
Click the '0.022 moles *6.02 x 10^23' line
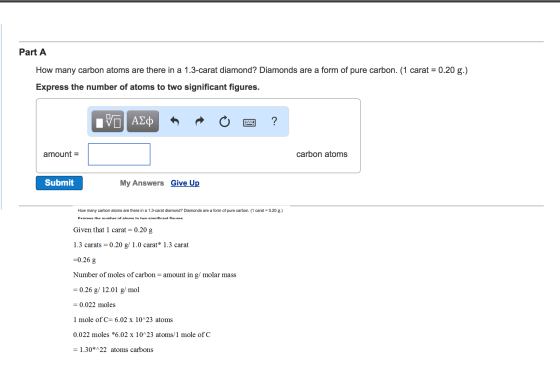(x=142, y=335)
